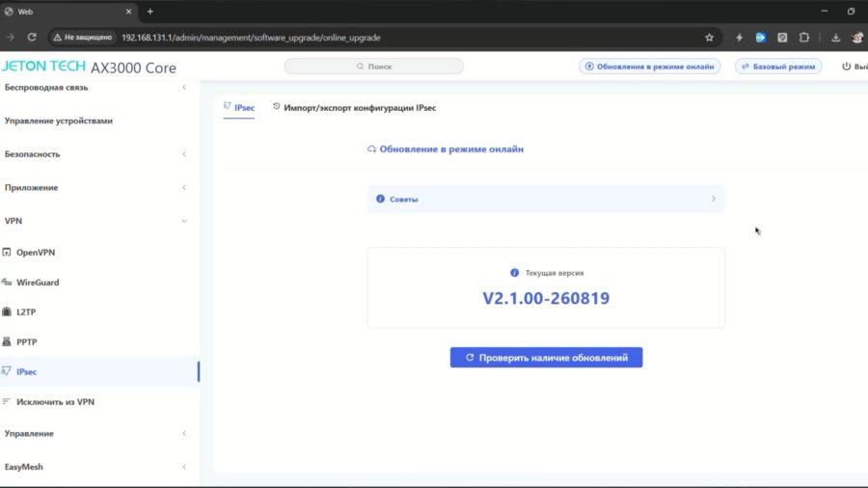Viewport: 868px width, 488px height.
Task: Open the L2TP settings page
Action: (25, 312)
